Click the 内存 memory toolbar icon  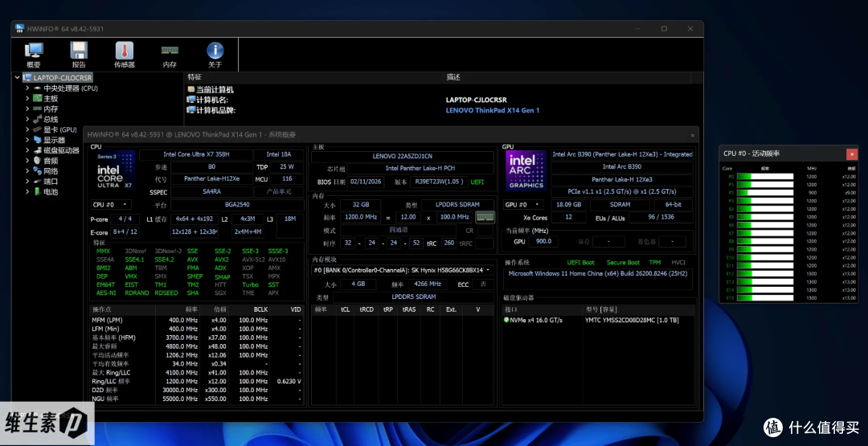[170, 55]
